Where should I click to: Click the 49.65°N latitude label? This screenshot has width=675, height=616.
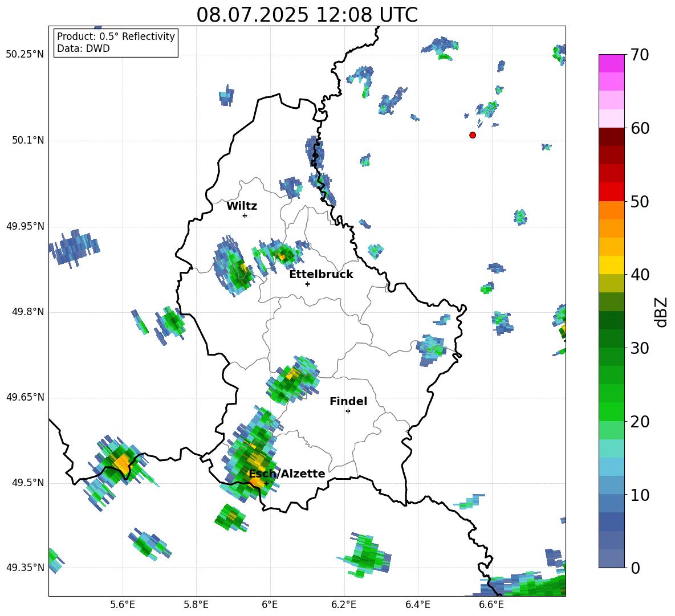coord(25,397)
